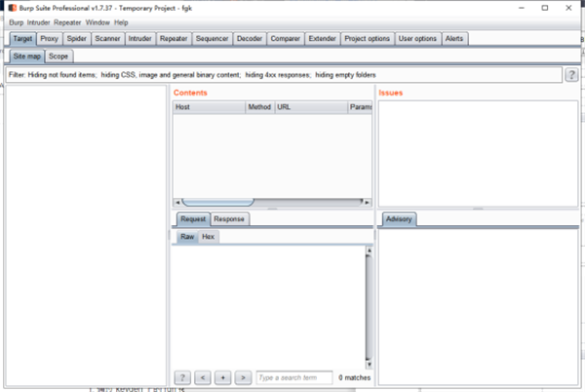Viewport: 585px width, 392px height.
Task: Click the site map filter bar
Action: tap(284, 75)
